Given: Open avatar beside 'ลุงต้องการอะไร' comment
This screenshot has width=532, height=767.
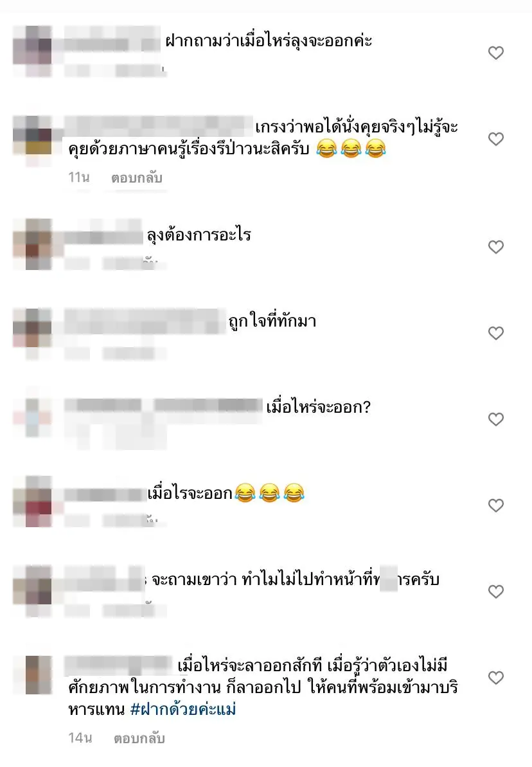Looking at the screenshot, I should click(32, 244).
